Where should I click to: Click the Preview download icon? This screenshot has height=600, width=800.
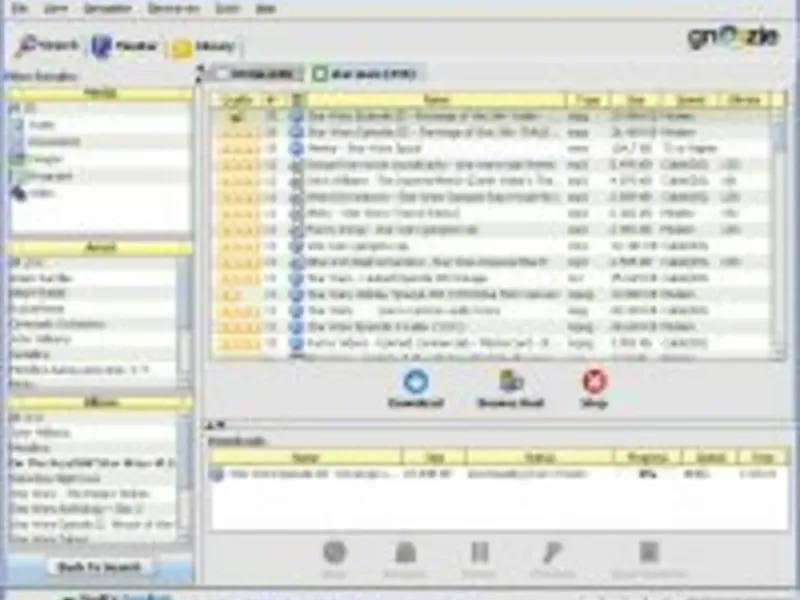point(553,553)
